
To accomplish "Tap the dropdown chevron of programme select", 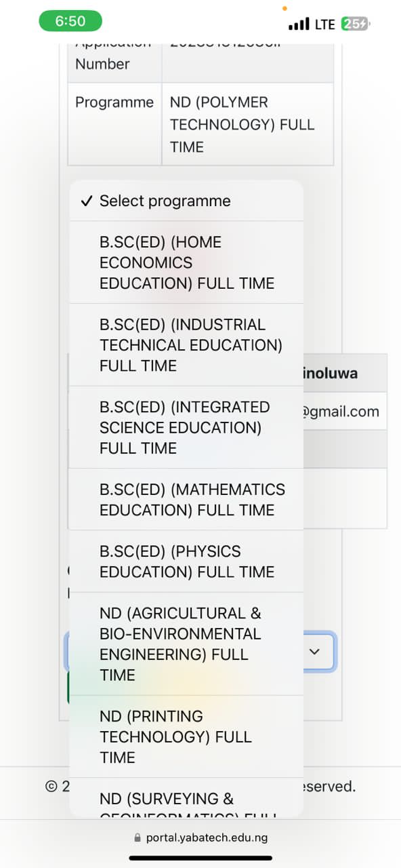I will [x=314, y=651].
